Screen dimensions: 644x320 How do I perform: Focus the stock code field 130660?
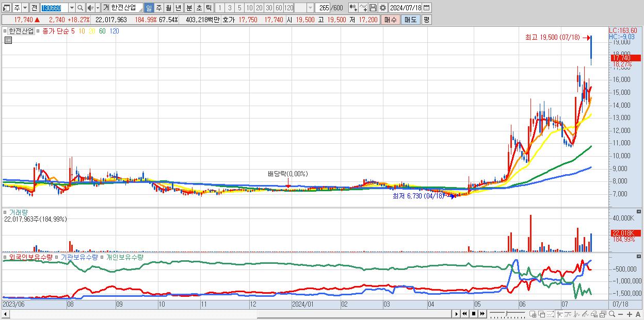[54, 8]
